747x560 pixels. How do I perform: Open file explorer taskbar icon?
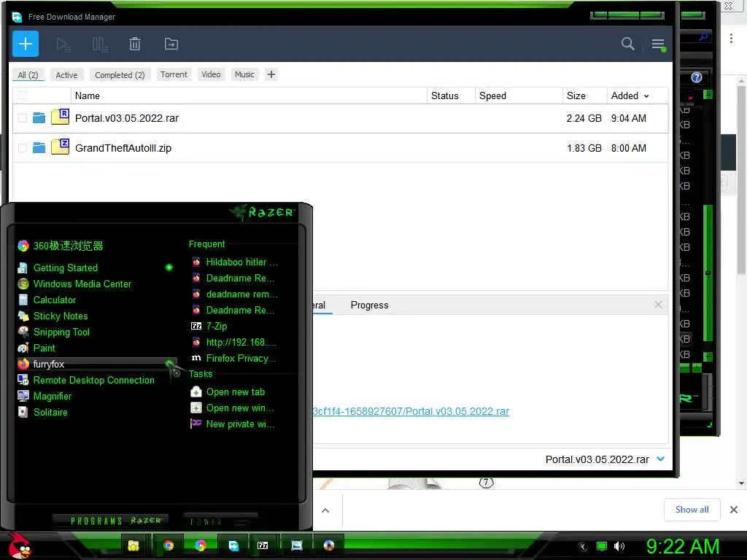[133, 545]
